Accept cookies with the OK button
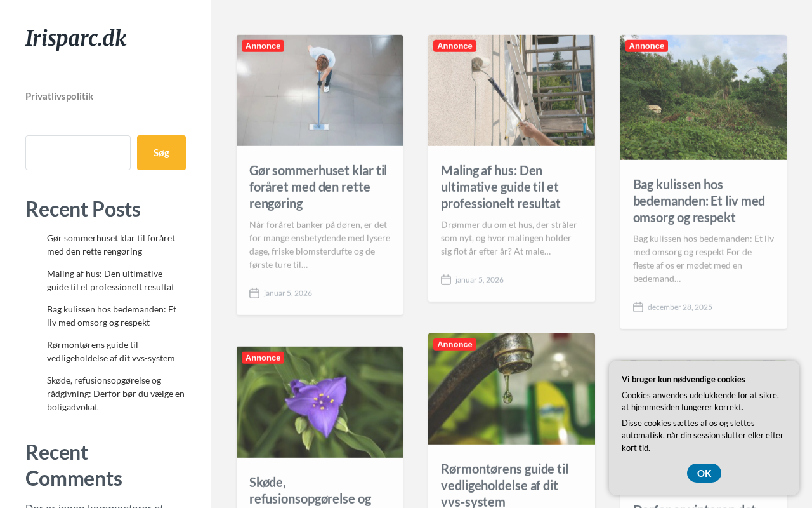 click(704, 473)
